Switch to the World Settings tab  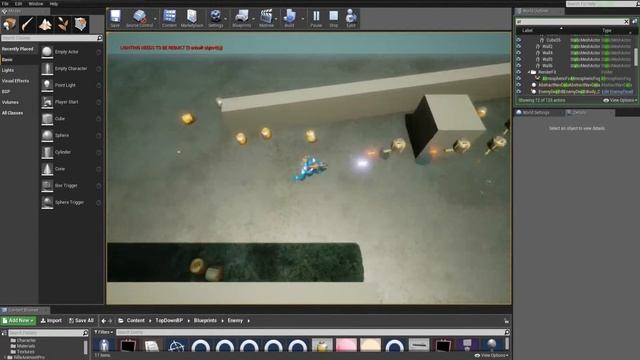click(536, 113)
